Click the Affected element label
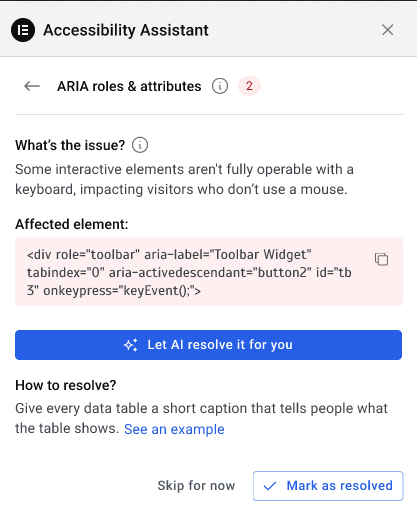Viewport: 417px width, 530px height. tap(72, 224)
